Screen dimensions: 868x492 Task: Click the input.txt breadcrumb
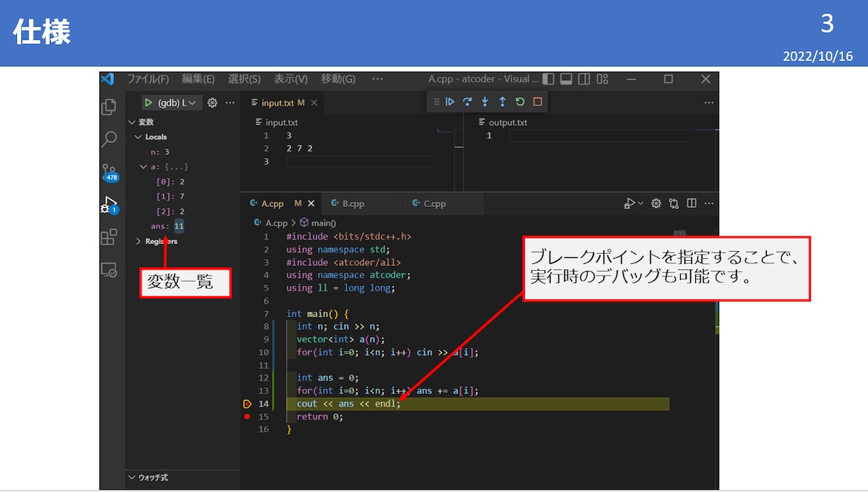pos(275,122)
